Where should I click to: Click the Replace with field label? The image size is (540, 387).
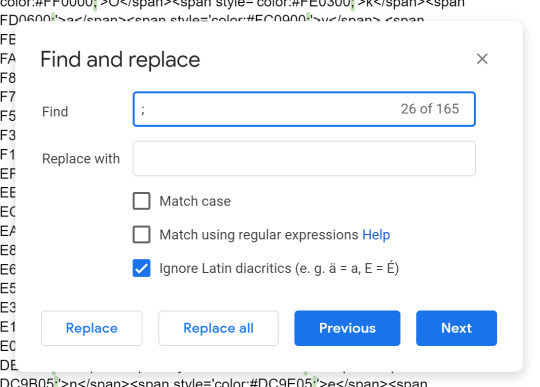(81, 159)
